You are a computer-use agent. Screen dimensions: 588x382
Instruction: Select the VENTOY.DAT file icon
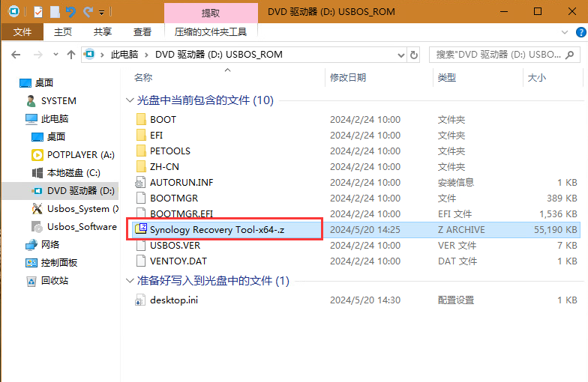coord(141,261)
